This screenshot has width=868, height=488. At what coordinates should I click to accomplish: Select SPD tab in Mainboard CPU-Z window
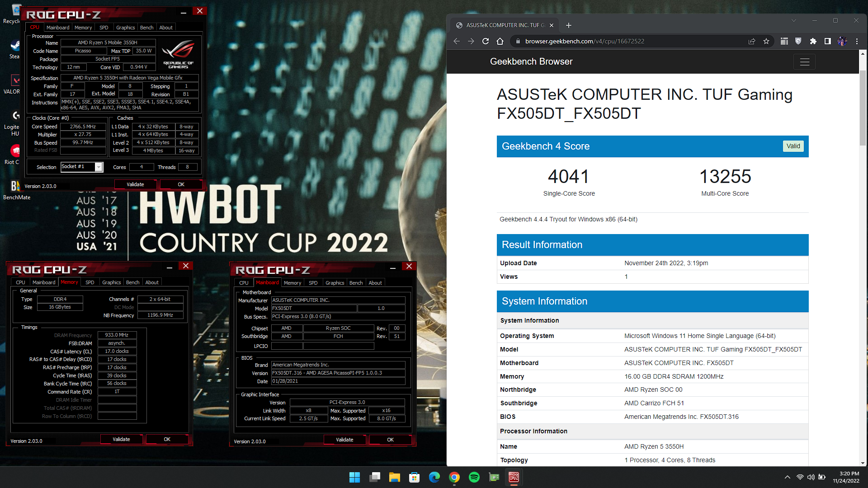point(313,283)
